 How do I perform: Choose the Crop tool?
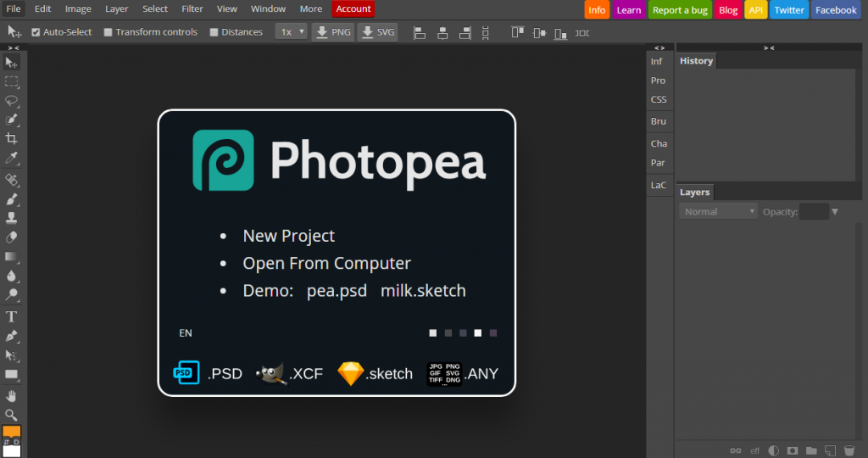(x=11, y=138)
